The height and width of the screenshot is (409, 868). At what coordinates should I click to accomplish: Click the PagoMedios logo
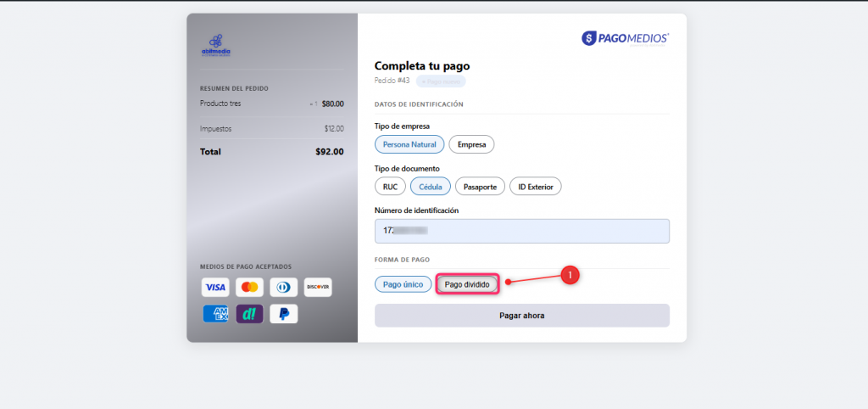(x=625, y=38)
